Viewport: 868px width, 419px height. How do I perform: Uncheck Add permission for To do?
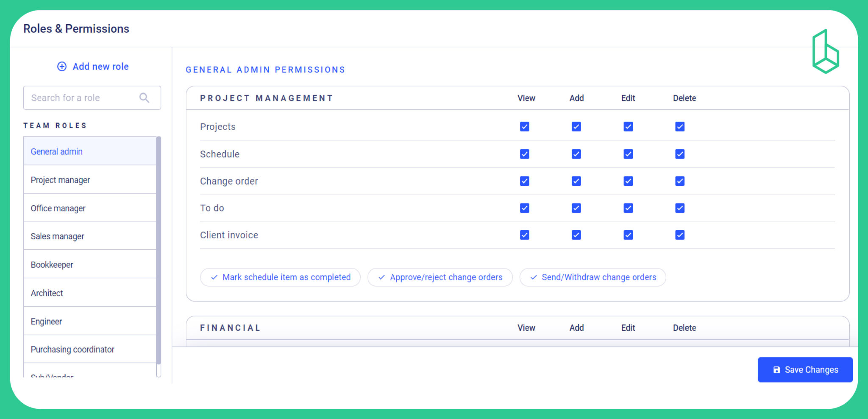click(576, 208)
